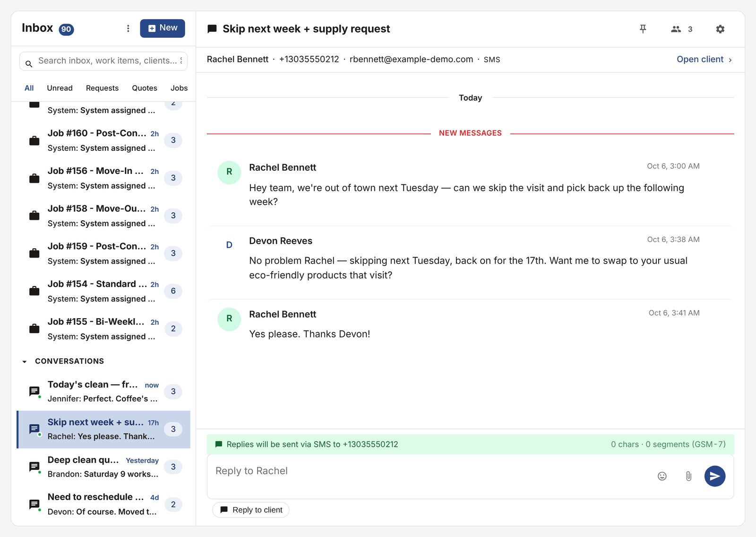Switch to the Unread tab

[60, 88]
